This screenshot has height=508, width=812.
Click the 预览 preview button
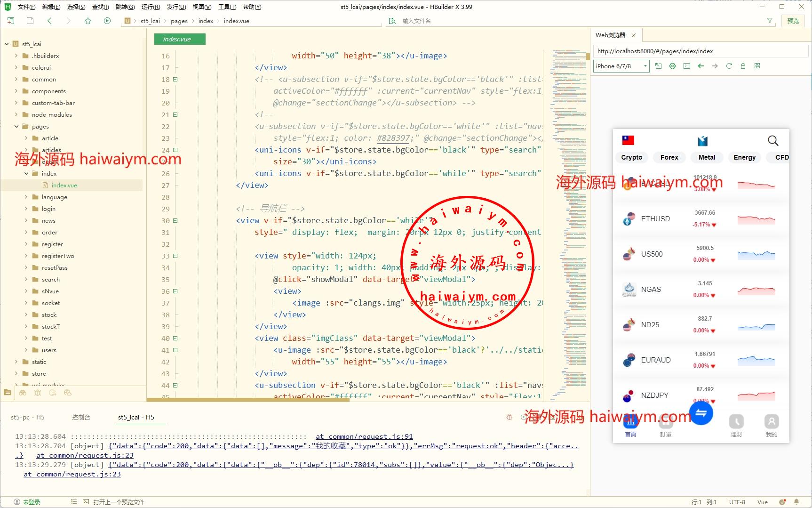coord(793,21)
